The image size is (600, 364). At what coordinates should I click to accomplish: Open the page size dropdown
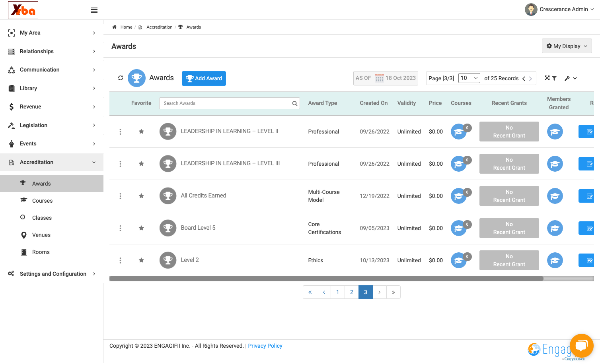[x=469, y=78]
